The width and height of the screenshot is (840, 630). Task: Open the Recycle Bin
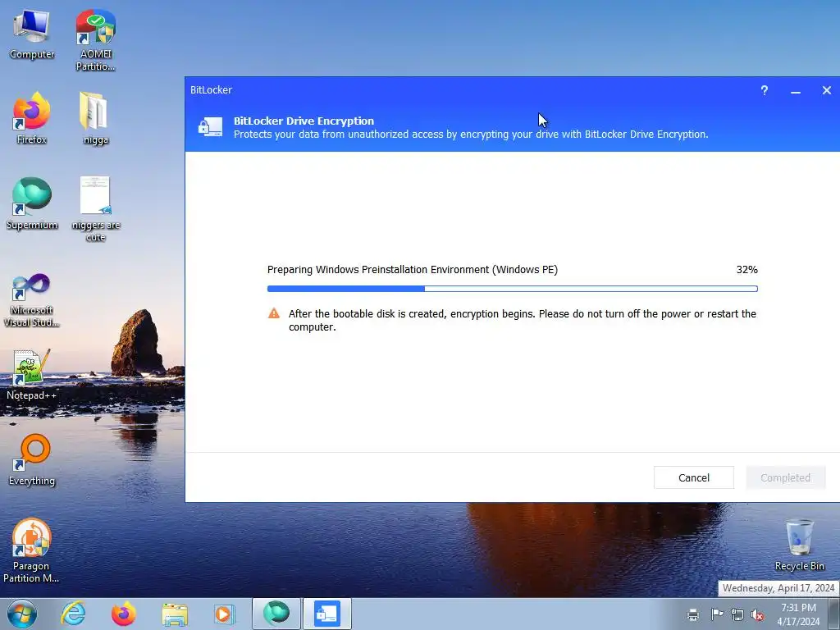click(799, 545)
